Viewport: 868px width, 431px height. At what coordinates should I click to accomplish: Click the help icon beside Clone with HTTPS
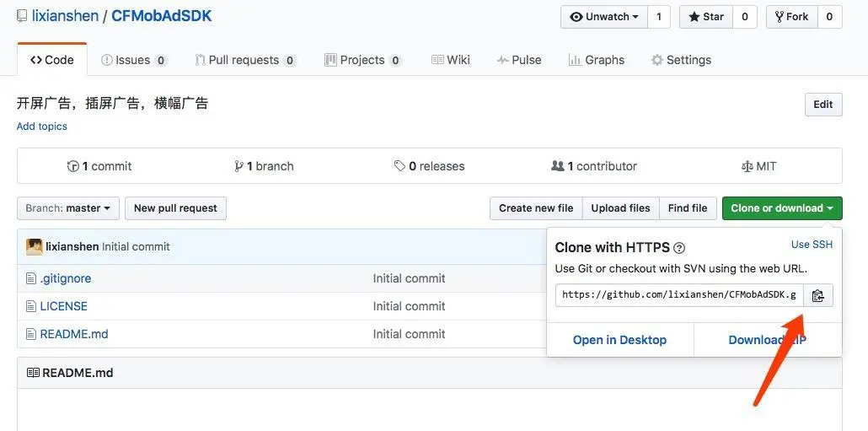pyautogui.click(x=679, y=248)
